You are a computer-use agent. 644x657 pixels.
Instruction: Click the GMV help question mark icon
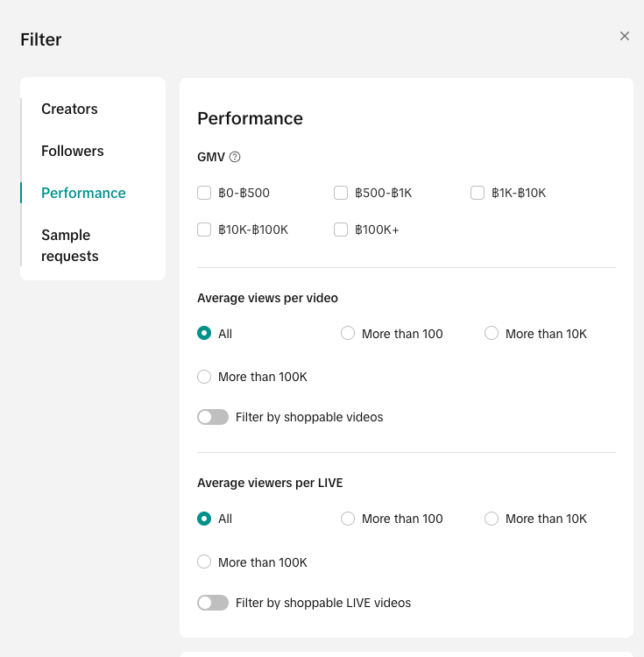point(235,158)
